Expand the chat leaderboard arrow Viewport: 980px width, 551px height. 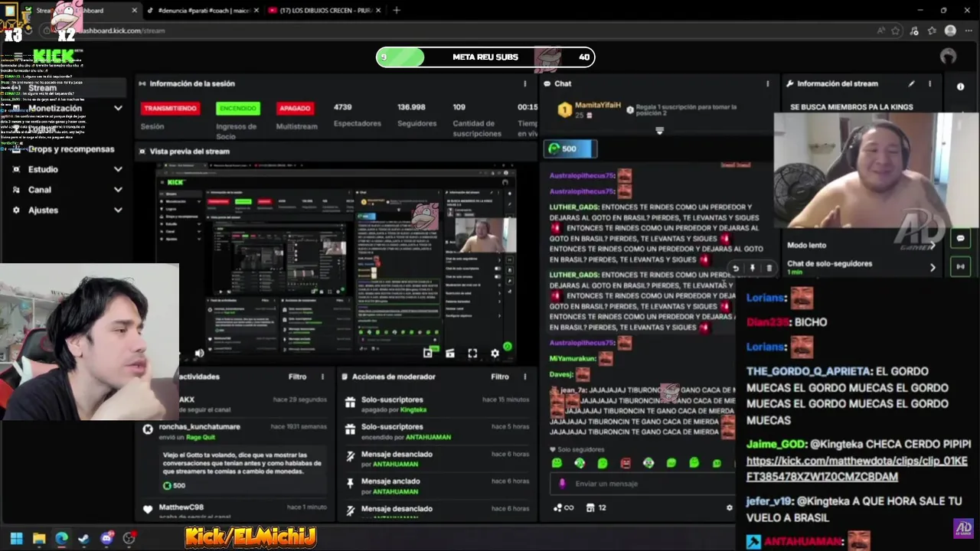pyautogui.click(x=659, y=131)
